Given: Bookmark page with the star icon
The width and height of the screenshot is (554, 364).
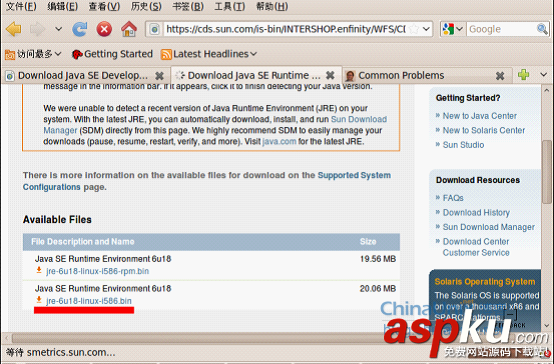Looking at the screenshot, I should [x=414, y=29].
